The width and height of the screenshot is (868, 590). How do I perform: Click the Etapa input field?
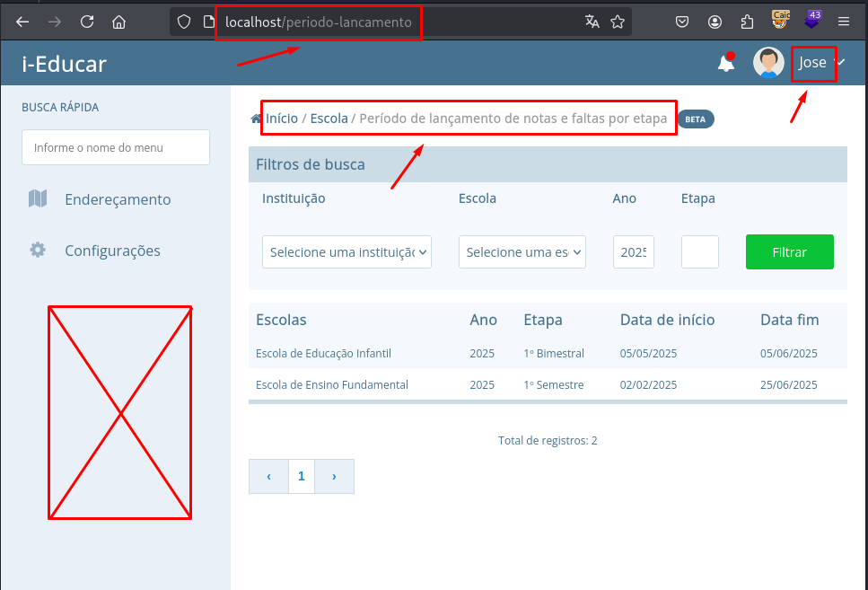(x=699, y=252)
